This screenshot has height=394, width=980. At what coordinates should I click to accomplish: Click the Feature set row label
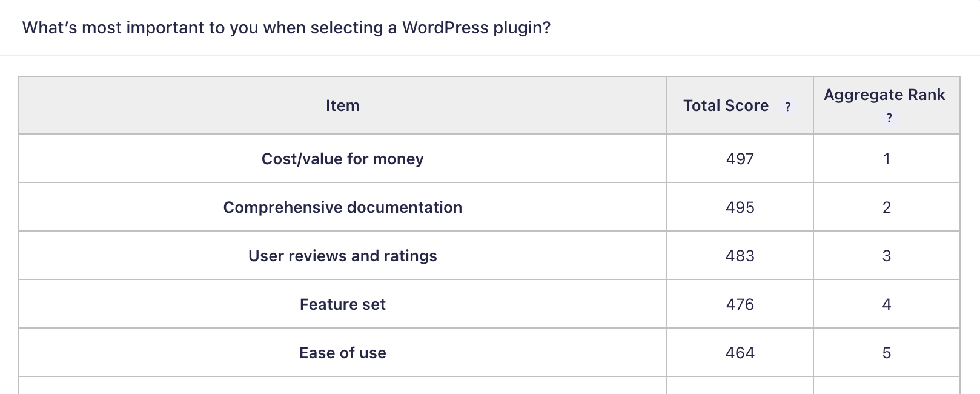pos(343,304)
